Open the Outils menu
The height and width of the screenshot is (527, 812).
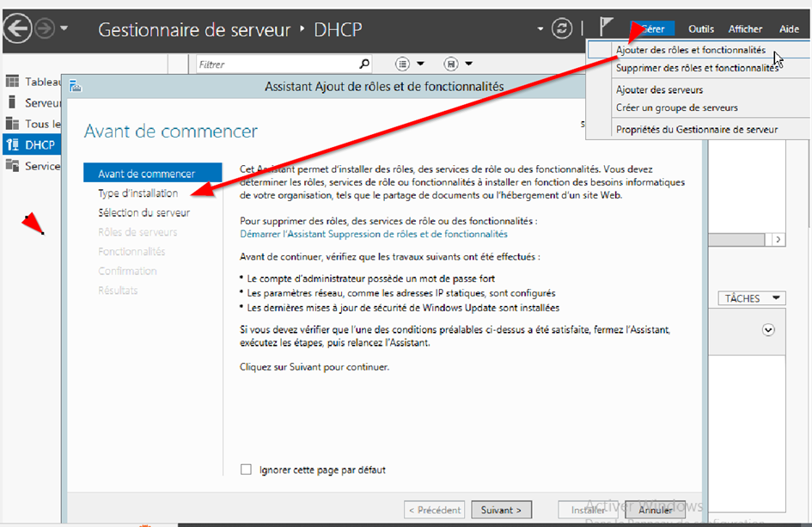699,28
